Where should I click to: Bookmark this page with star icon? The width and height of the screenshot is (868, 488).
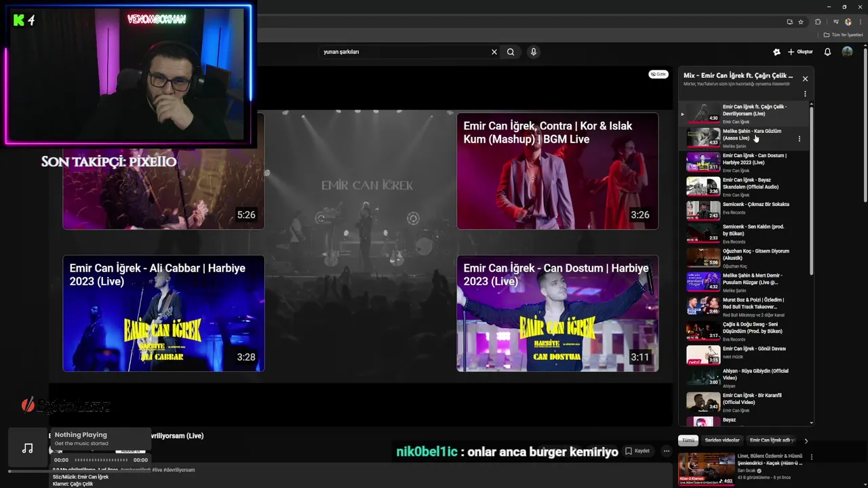(x=801, y=22)
